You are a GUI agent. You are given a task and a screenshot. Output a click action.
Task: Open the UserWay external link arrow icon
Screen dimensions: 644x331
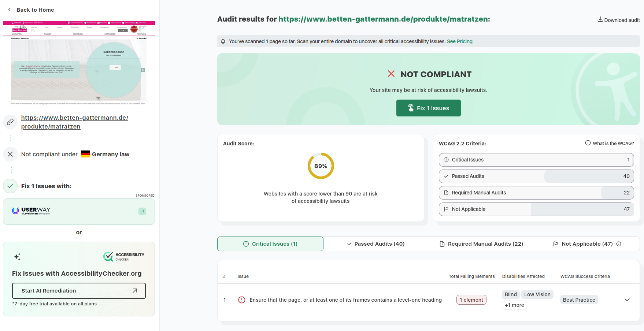point(142,211)
